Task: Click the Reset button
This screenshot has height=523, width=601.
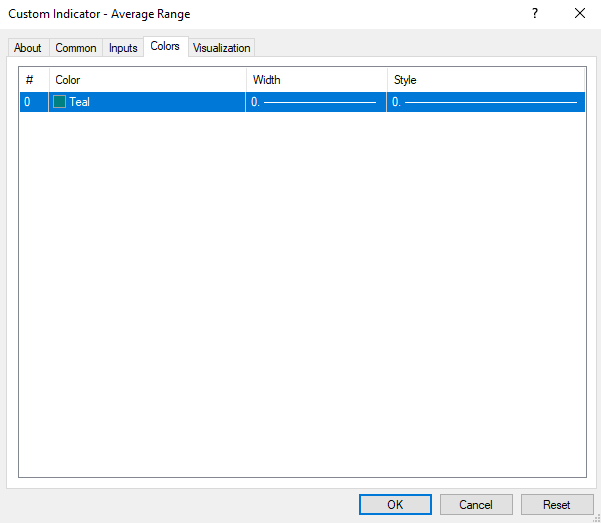Action: click(557, 505)
